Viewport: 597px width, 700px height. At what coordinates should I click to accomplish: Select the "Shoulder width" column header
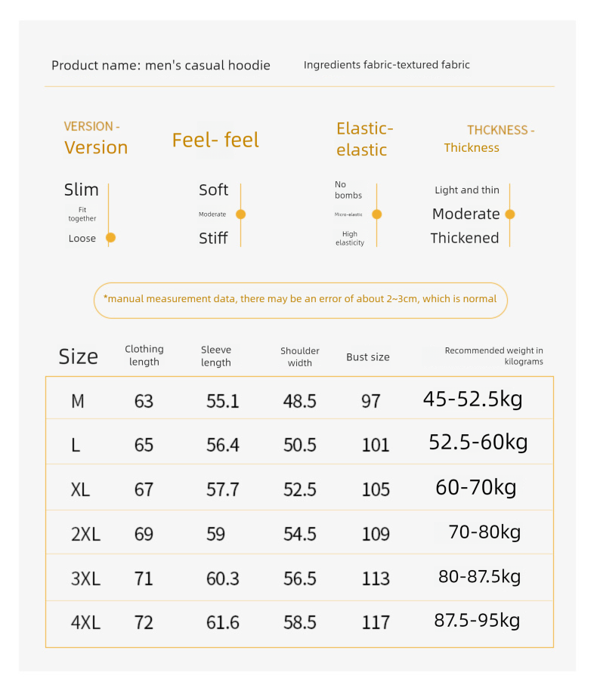coord(299,357)
